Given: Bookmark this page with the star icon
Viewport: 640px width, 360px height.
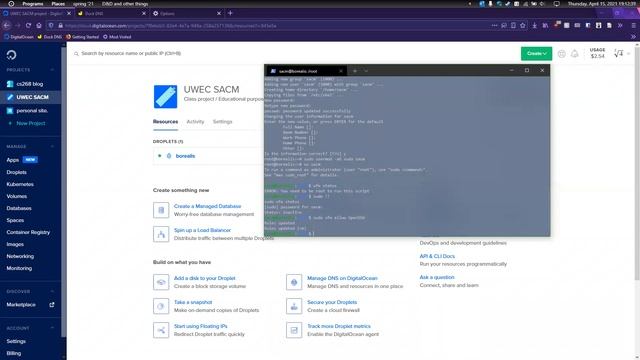Looking at the screenshot, I should 522,25.
